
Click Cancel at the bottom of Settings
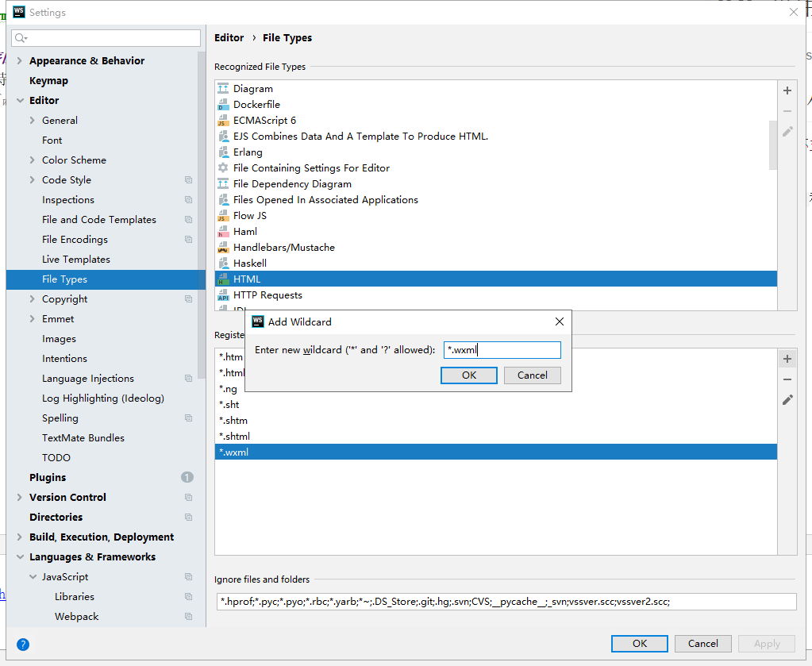coord(702,644)
